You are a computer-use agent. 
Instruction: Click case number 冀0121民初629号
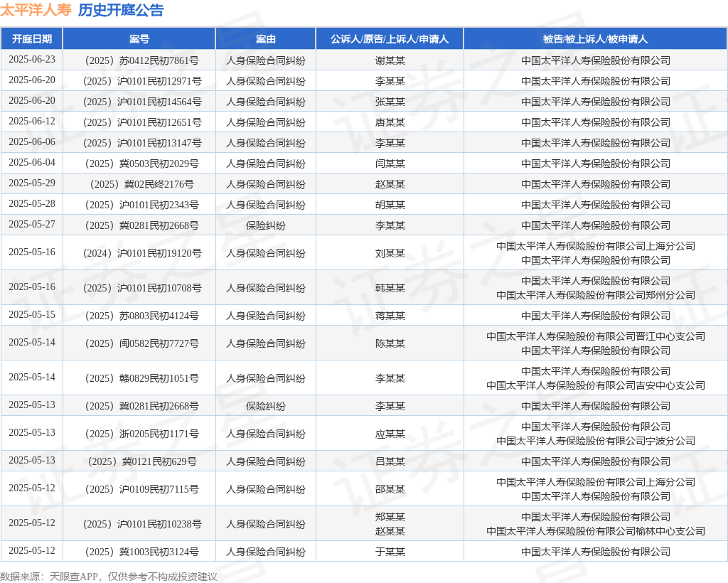pos(141,461)
